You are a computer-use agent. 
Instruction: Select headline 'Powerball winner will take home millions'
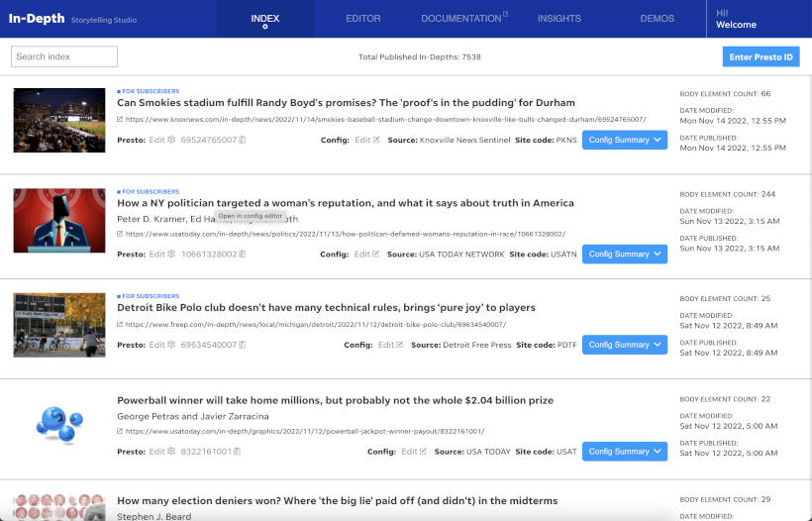pos(335,400)
